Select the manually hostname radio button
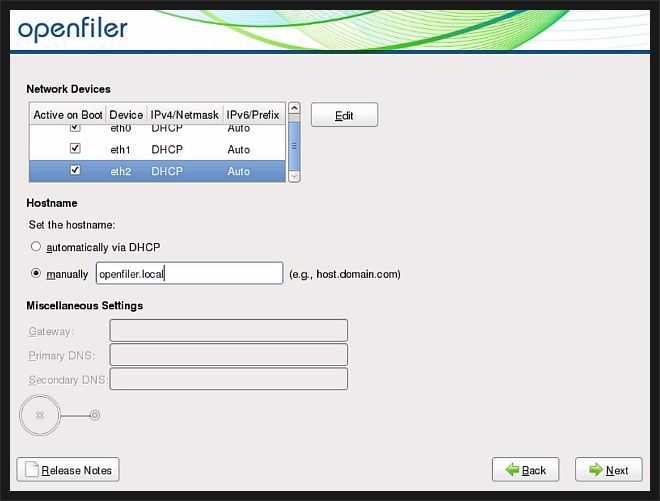 point(36,273)
